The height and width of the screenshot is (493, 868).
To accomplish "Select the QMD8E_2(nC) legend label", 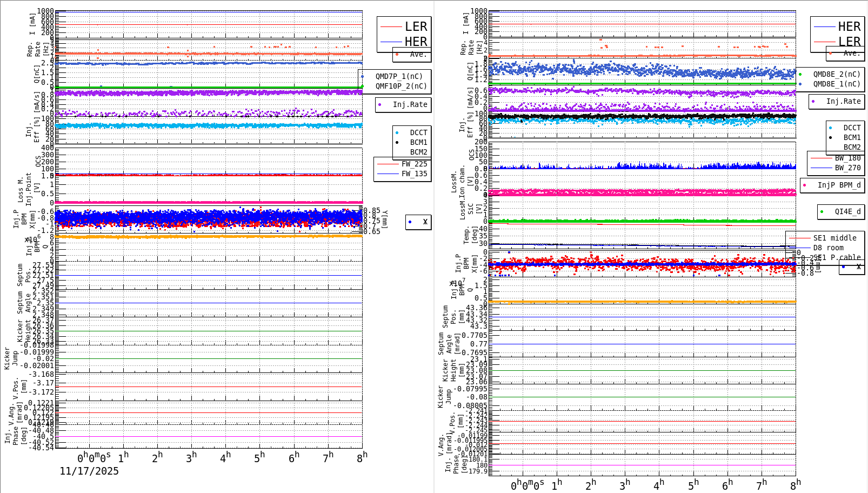I will [837, 74].
